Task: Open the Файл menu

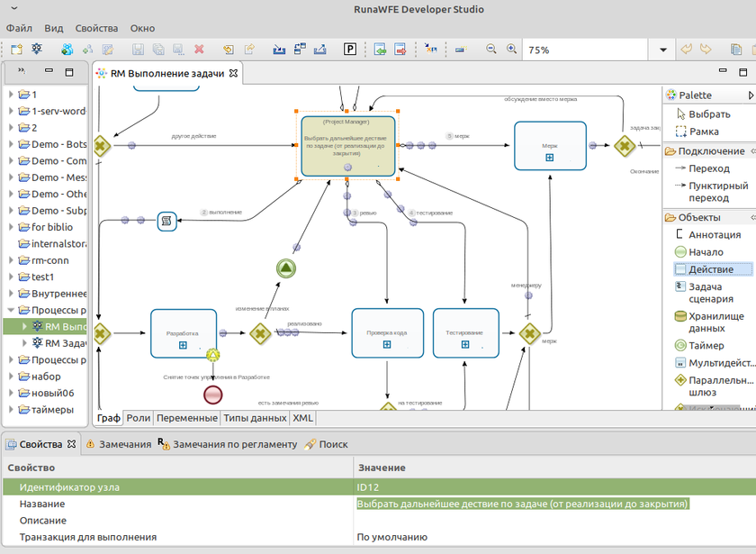Action: click(19, 29)
